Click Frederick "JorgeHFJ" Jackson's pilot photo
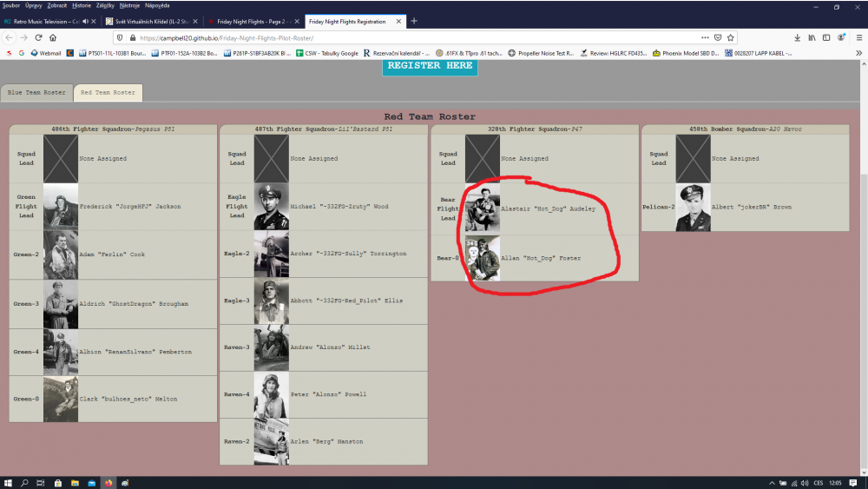Screen dimensions: 868x489 [x=61, y=207]
